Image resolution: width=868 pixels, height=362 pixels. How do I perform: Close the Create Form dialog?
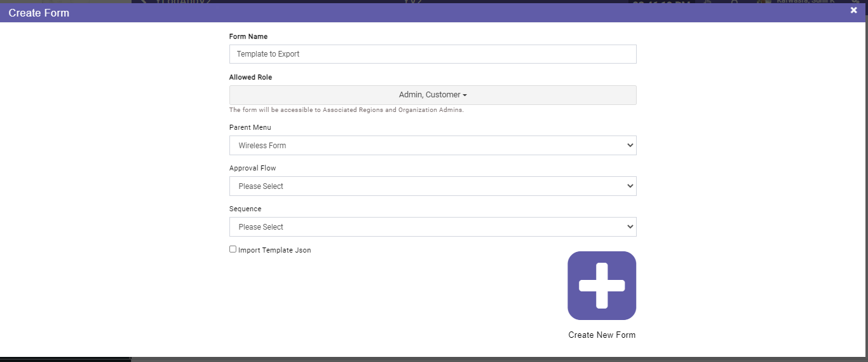point(854,10)
